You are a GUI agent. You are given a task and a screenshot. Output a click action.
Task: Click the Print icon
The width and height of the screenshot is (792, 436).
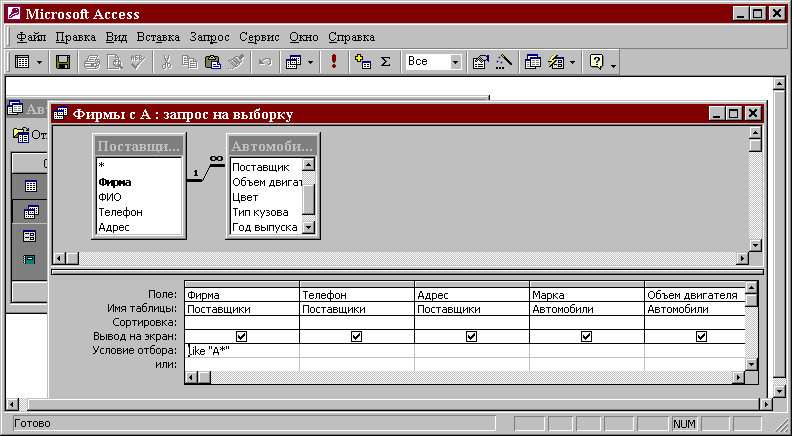point(92,62)
